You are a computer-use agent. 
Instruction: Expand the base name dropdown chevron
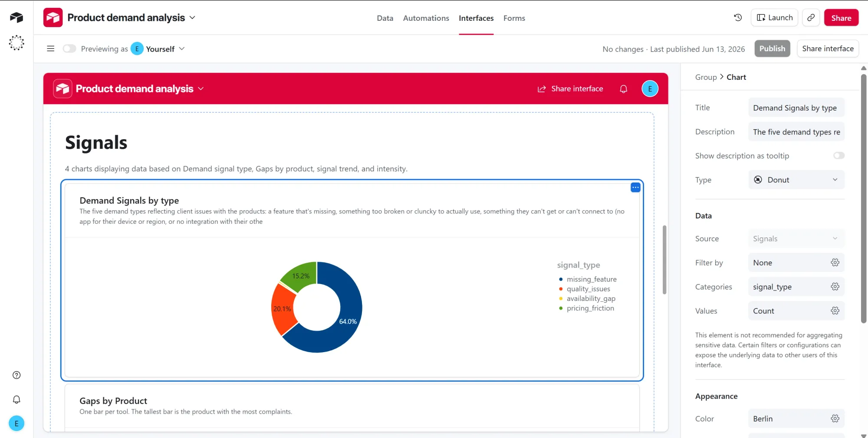(192, 18)
